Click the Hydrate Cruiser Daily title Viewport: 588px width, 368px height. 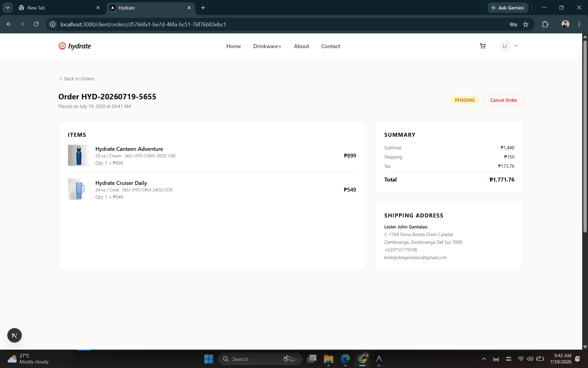[x=121, y=183]
